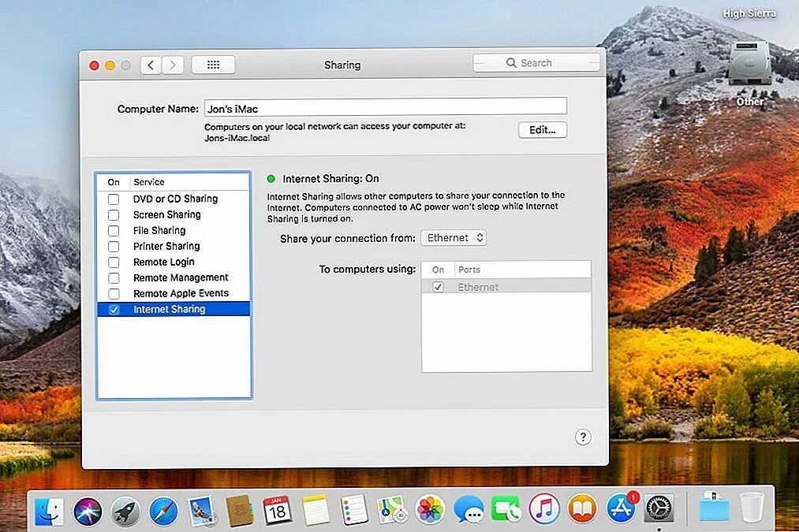Select the DVD or CD Sharing row
The image size is (799, 532).
(x=174, y=199)
